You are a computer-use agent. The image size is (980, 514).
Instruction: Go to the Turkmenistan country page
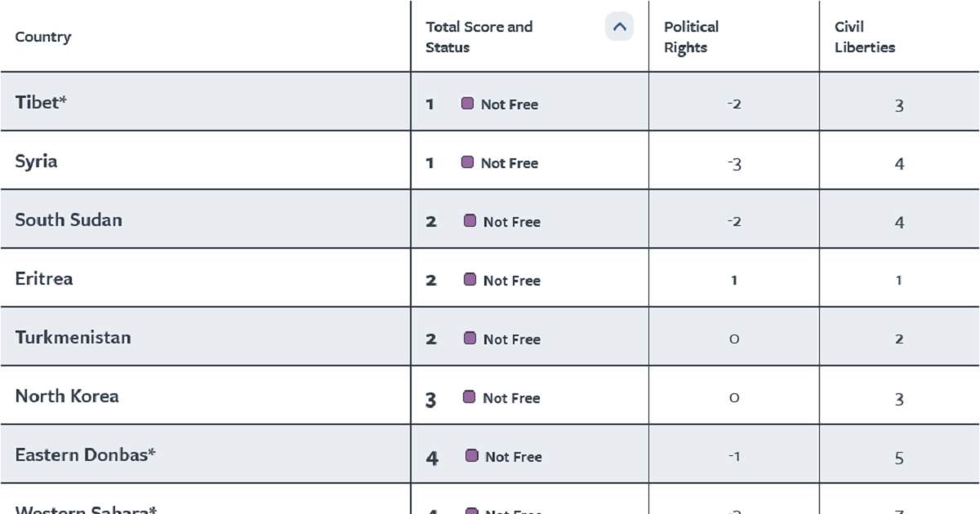tap(73, 337)
